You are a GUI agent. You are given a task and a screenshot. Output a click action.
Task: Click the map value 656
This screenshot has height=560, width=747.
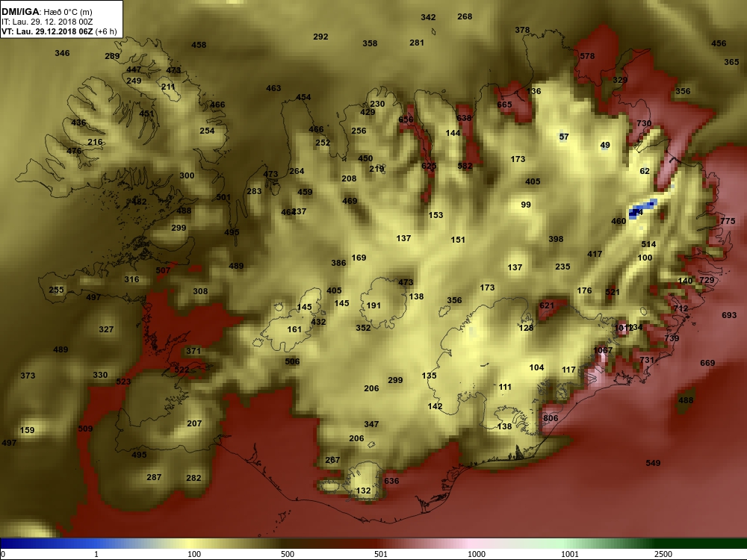click(406, 119)
